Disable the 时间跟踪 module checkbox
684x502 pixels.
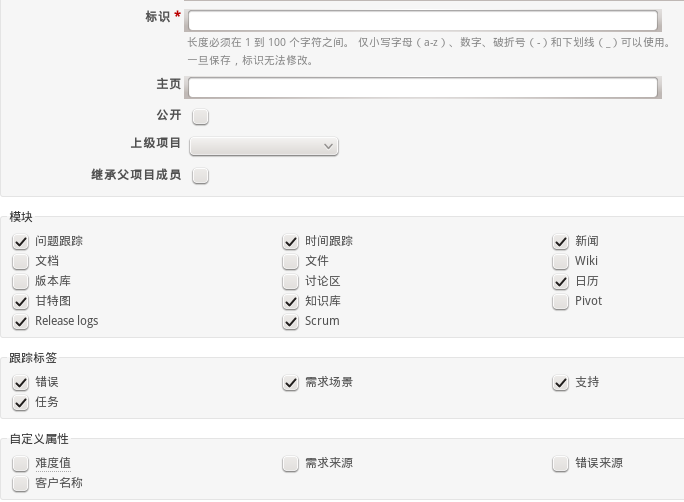pos(291,242)
